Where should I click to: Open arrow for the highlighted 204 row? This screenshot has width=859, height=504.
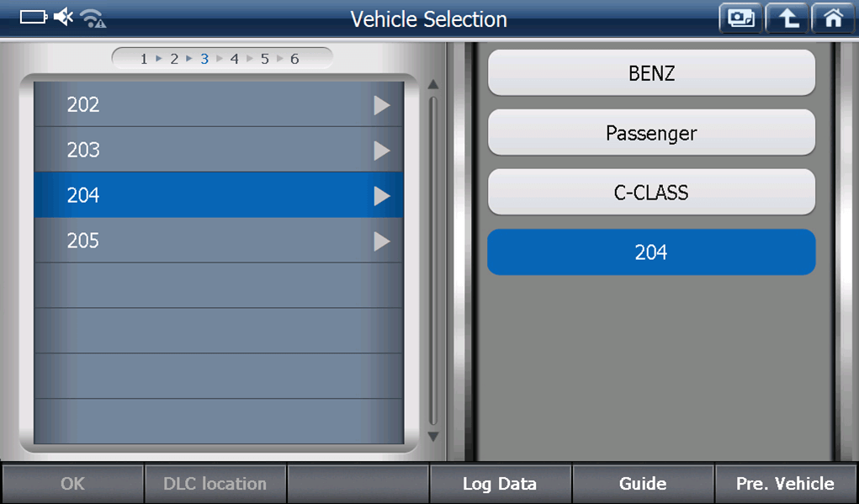[382, 196]
